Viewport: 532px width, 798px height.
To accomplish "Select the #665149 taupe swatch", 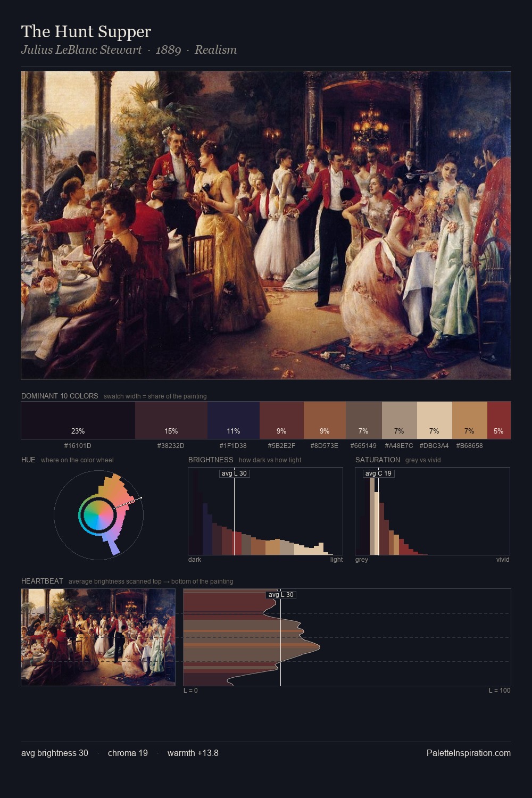I will click(x=364, y=420).
